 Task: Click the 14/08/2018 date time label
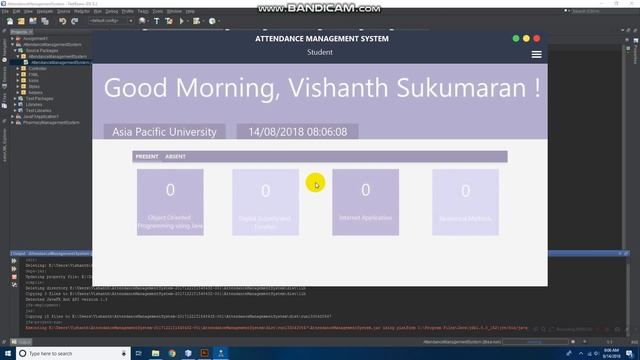[x=298, y=132]
